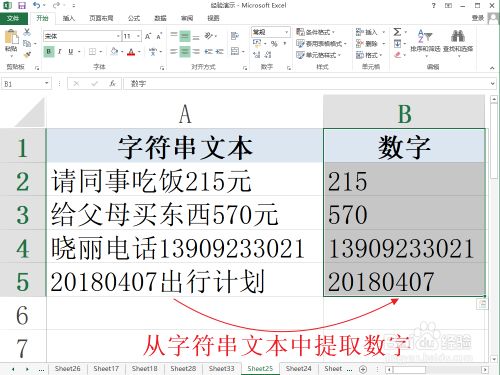Click the decrease indent icon
The width and height of the screenshot is (500, 375).
[208, 51]
